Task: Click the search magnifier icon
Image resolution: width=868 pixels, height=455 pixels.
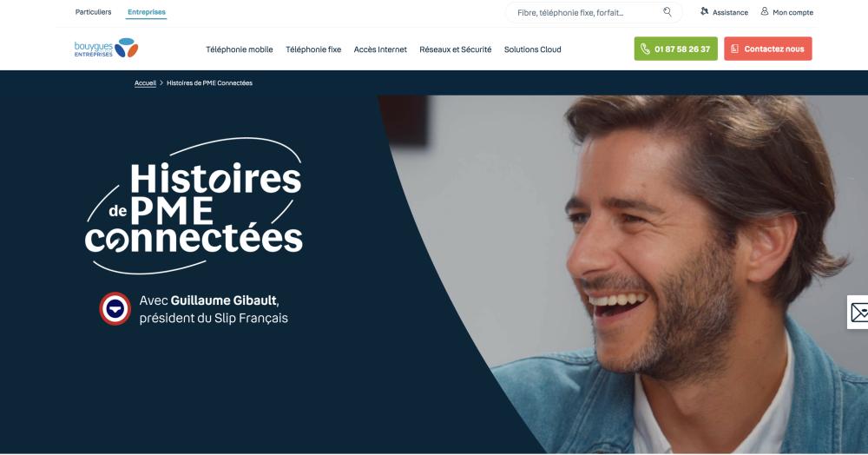Action: [667, 11]
